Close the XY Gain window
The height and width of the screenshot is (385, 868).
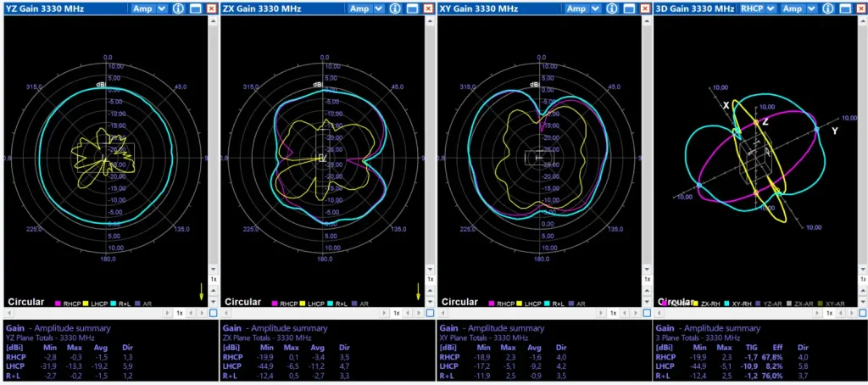pyautogui.click(x=645, y=8)
